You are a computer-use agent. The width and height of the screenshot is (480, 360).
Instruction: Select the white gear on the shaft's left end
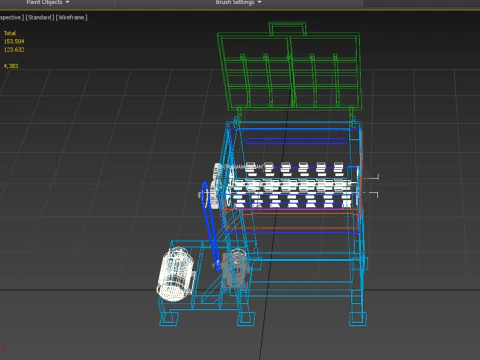[217, 187]
